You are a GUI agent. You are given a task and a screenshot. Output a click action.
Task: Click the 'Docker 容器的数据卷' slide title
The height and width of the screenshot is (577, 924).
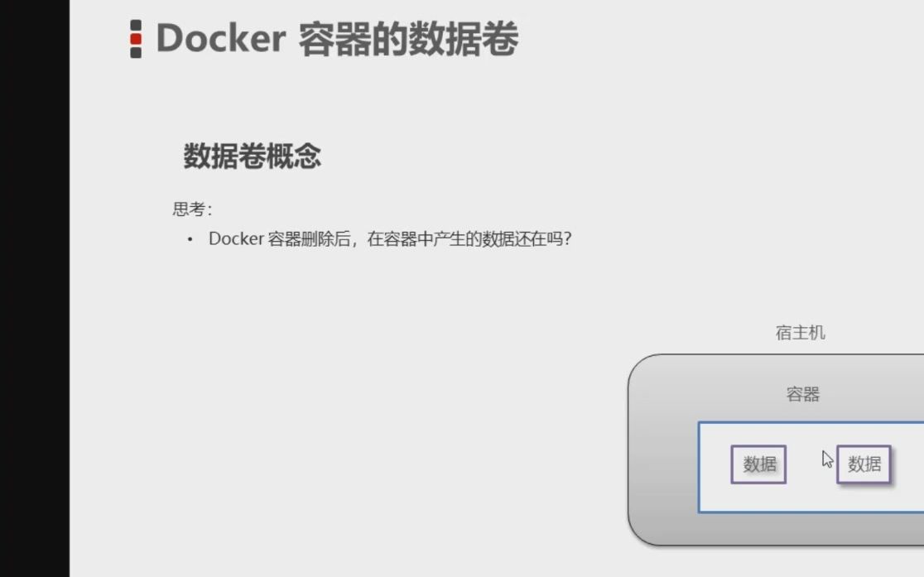tap(337, 39)
